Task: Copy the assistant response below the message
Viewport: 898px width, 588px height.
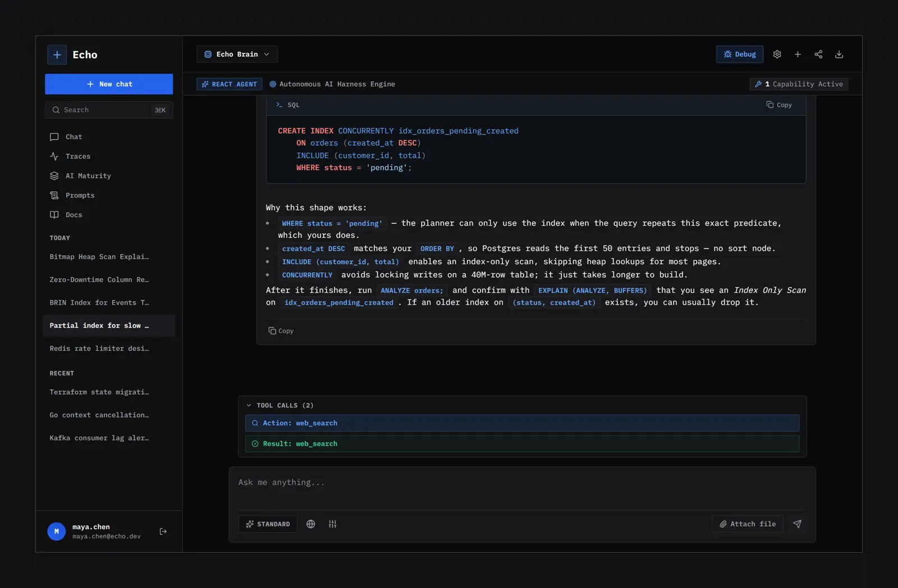Action: pos(281,331)
